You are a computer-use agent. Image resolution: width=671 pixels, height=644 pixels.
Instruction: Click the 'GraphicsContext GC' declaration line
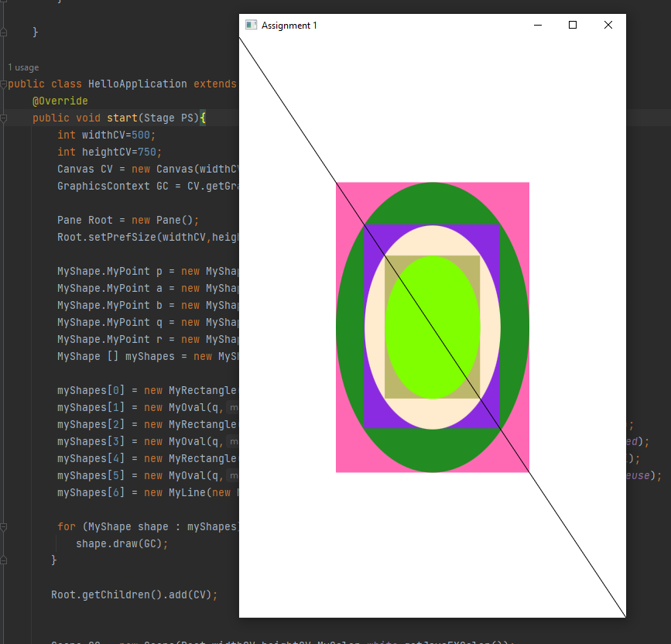[148, 186]
